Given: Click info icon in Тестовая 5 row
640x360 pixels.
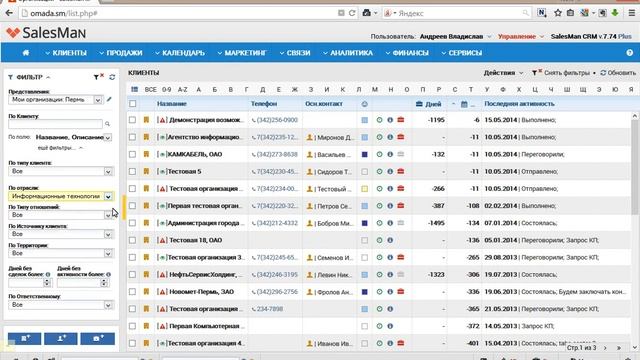Looking at the screenshot, I should (x=390, y=171).
